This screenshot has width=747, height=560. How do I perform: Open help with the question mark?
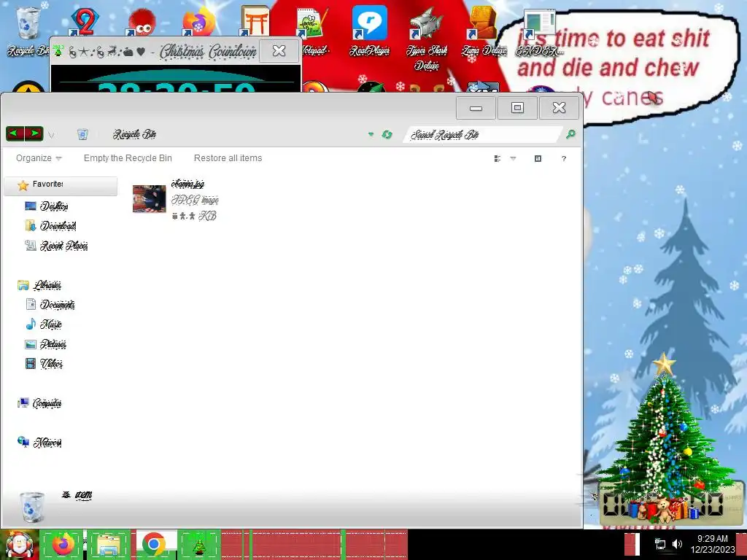[x=564, y=158]
